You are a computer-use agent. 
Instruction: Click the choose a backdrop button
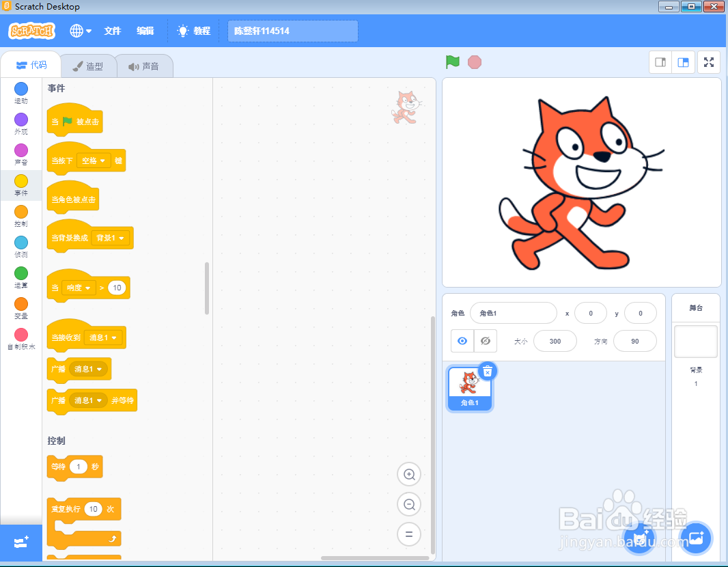(695, 539)
